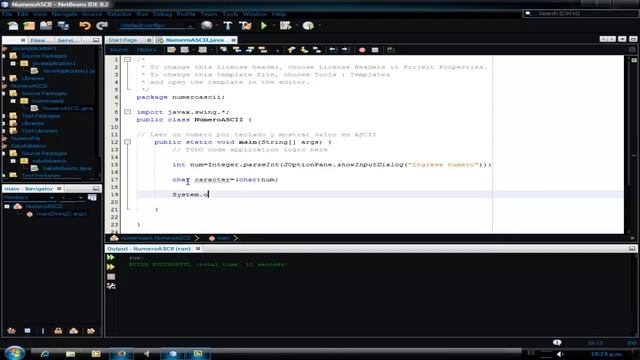The height and width of the screenshot is (360, 640).
Task: Click the find selection editor icon
Action: point(223,50)
